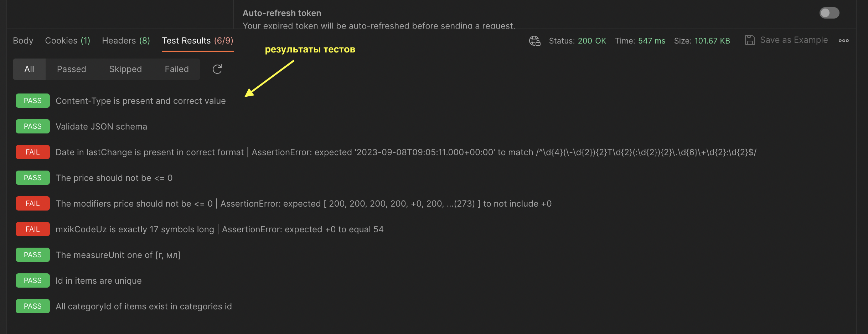
Task: Show All test results filter
Action: pyautogui.click(x=29, y=69)
